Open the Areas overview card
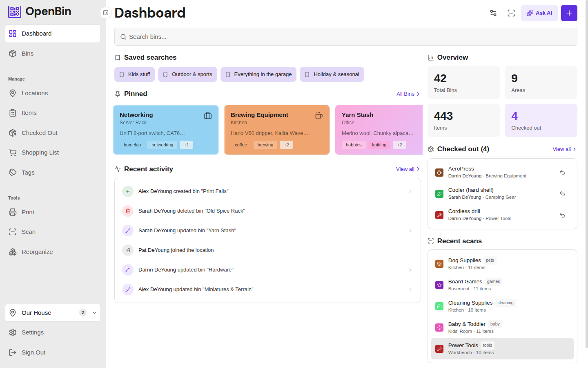 click(x=541, y=83)
